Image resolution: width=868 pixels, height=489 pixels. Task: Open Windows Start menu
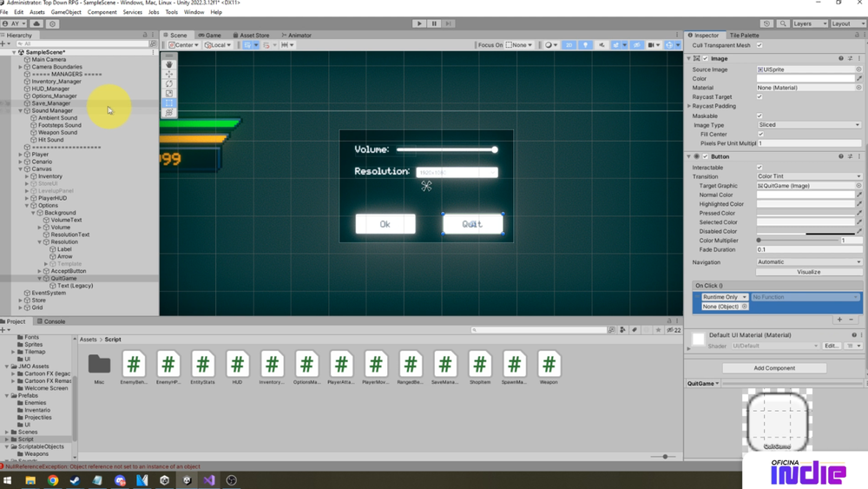(x=8, y=480)
